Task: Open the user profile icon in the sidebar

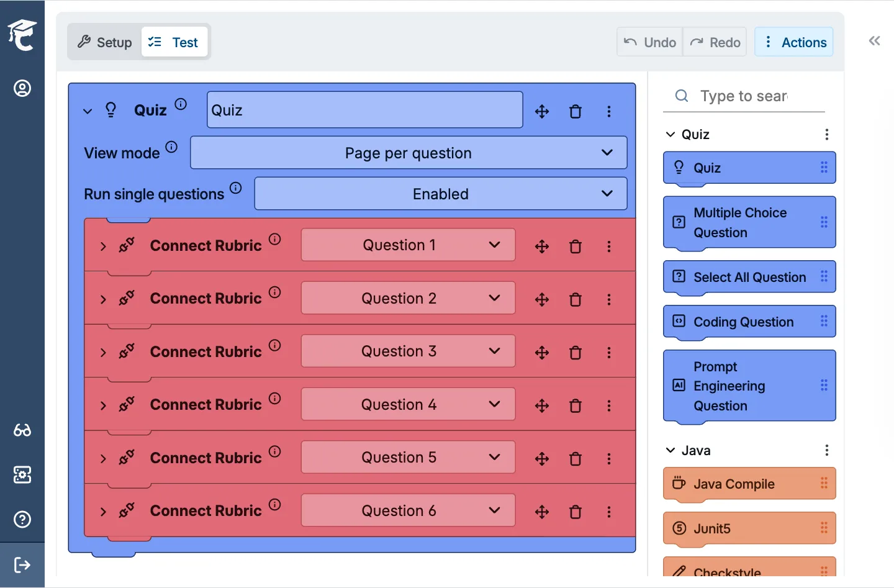Action: 22,88
